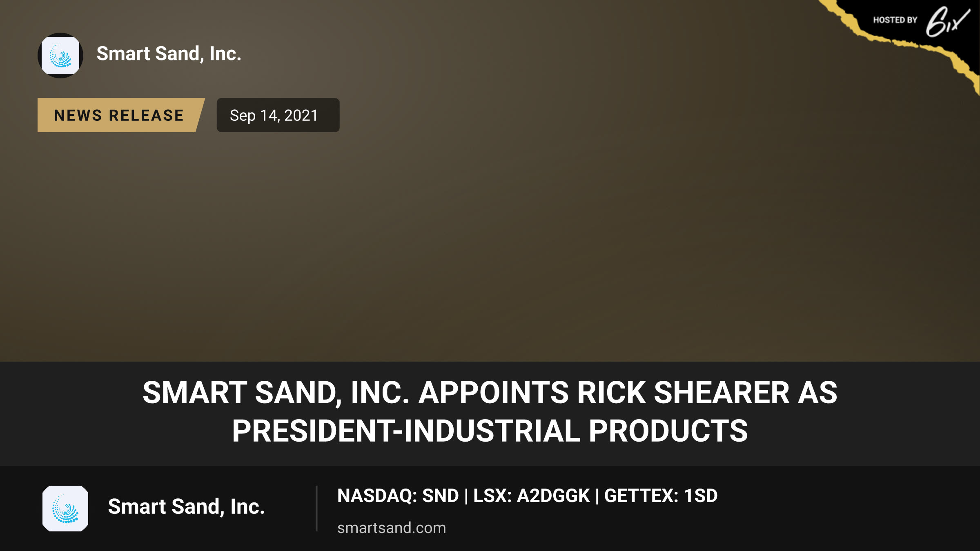Click the LSX: A2DGGK ticker
Viewport: 980px width, 551px height.
click(x=531, y=496)
